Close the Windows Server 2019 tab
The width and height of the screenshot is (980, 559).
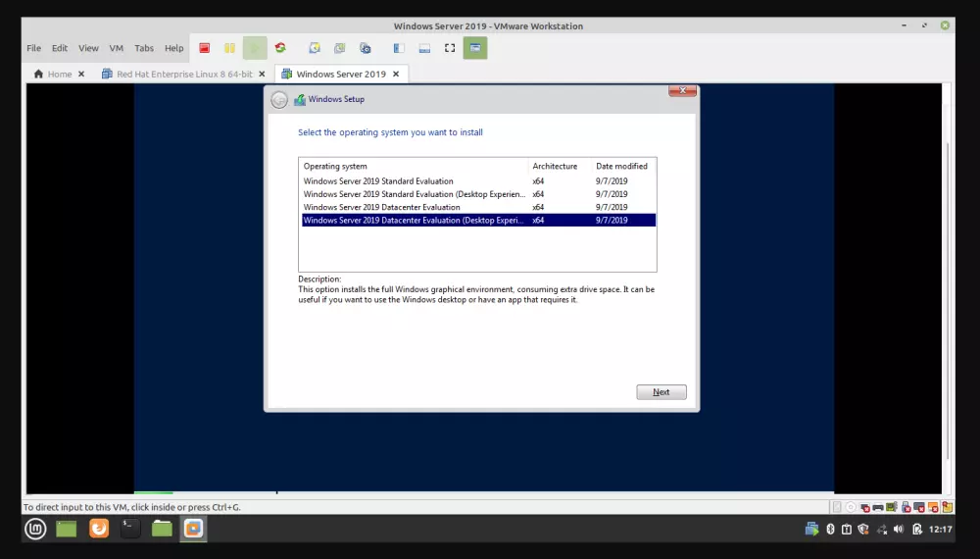point(396,74)
